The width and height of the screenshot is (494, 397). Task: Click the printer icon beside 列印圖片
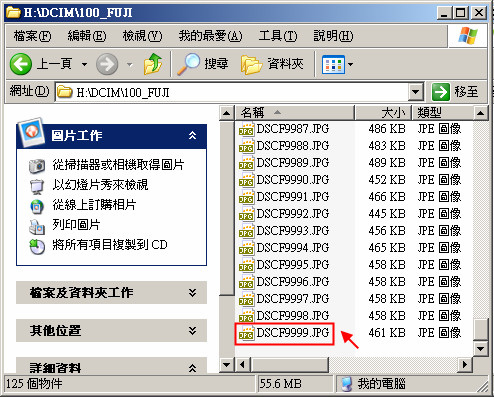click(37, 227)
